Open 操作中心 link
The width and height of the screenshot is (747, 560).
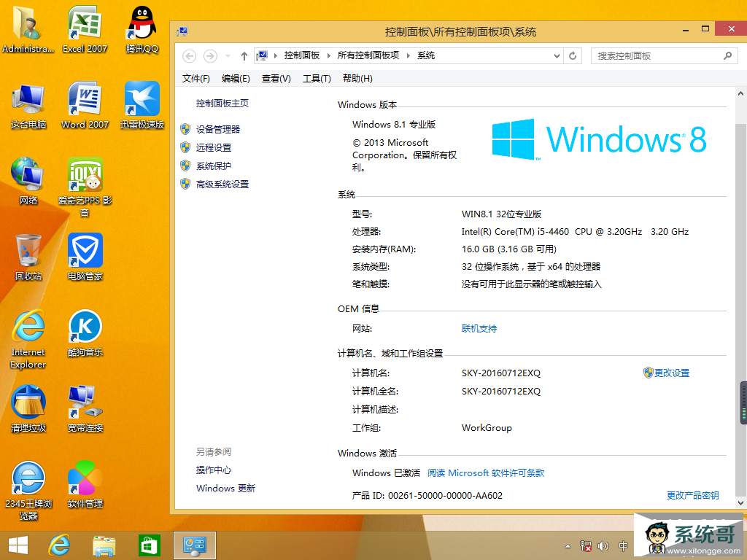(x=214, y=470)
